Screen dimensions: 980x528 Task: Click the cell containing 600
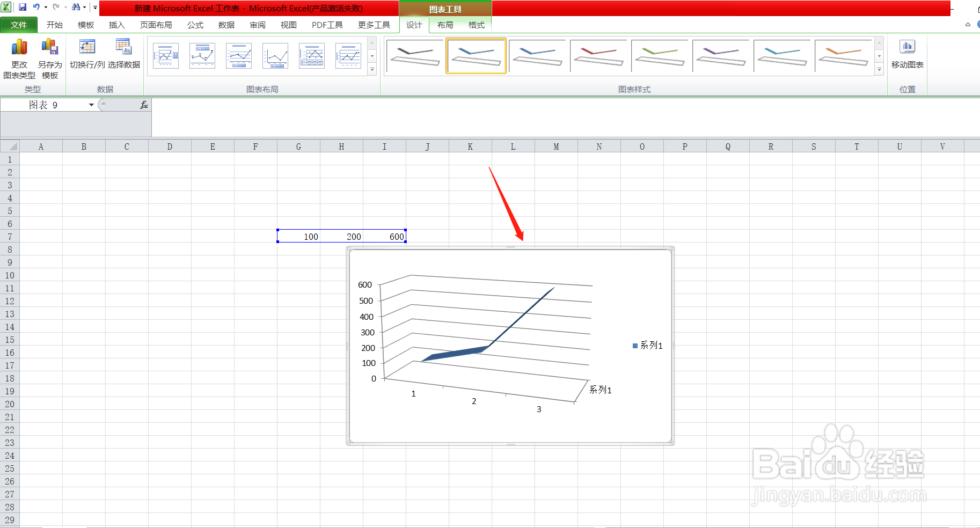(384, 237)
